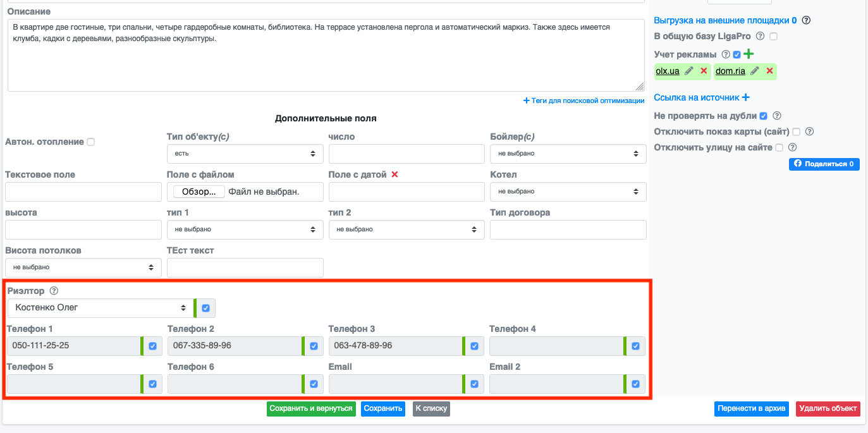Open Риэлтор dropdown showing Костенко Олег
This screenshot has height=433, width=868.
pos(100,308)
